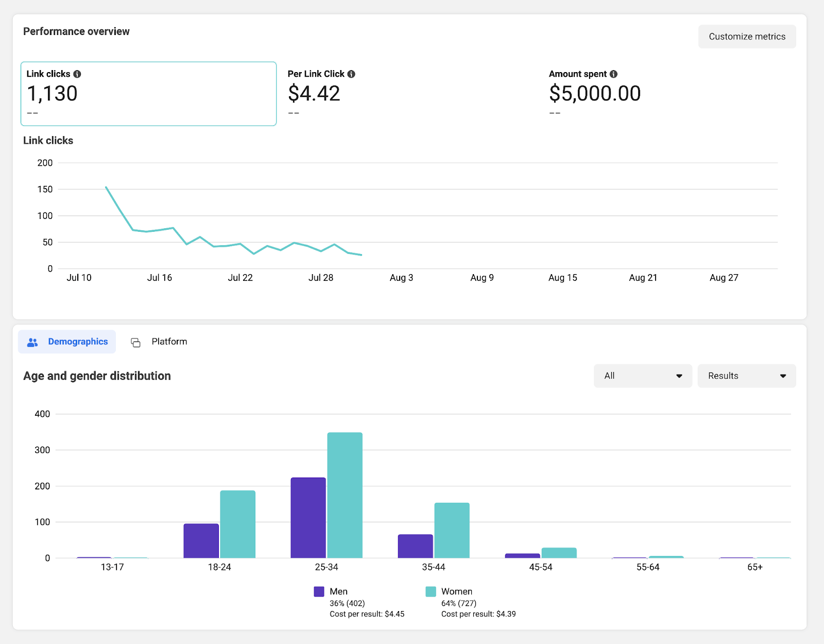Click the Results dropdown chevron arrow
824x644 pixels.
point(782,376)
